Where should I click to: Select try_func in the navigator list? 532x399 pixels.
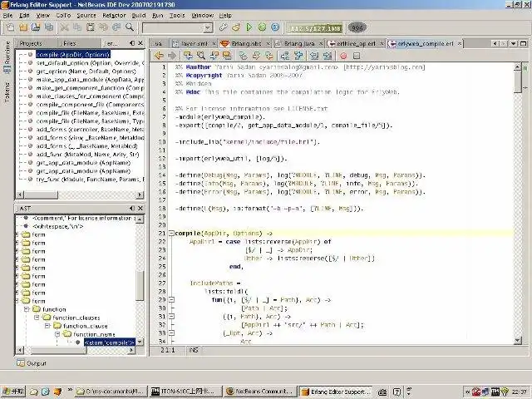90,180
